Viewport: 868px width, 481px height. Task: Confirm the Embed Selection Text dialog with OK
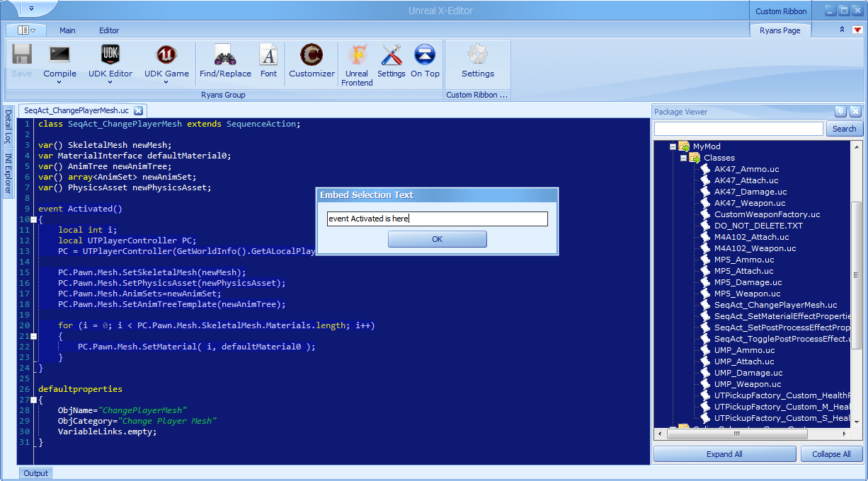tap(438, 239)
